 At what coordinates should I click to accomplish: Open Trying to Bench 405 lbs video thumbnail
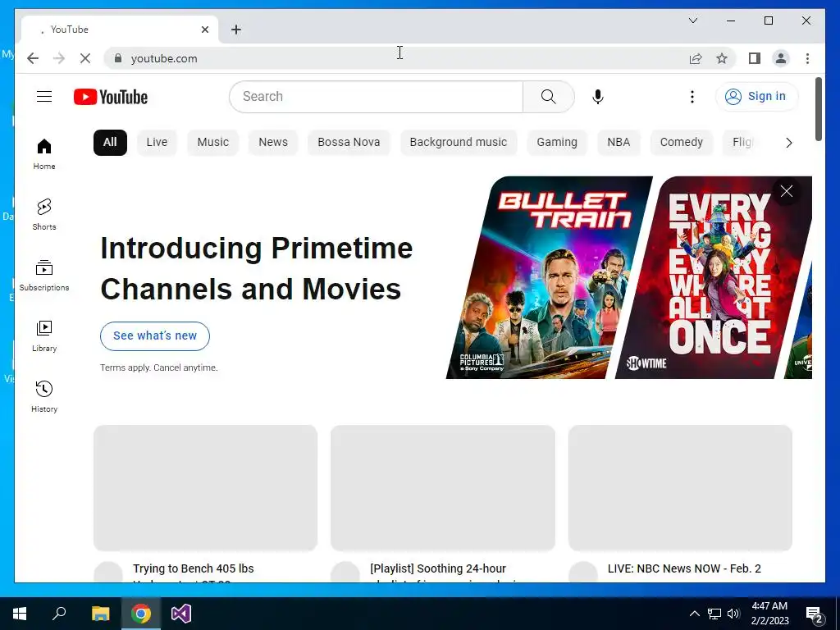tap(206, 487)
